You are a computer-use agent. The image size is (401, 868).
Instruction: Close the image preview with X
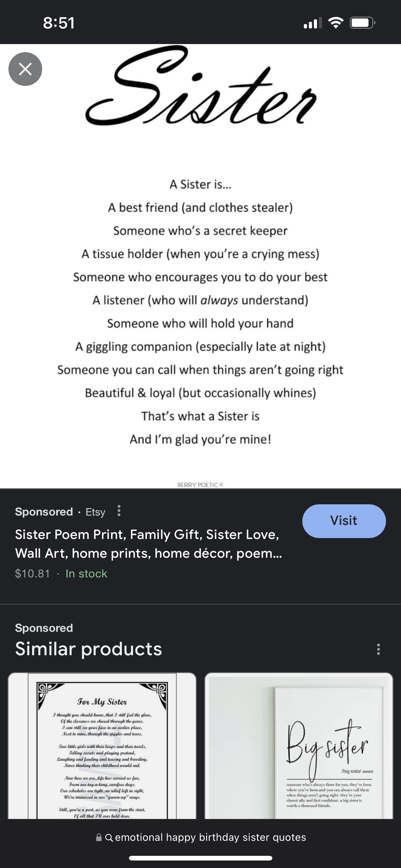25,69
